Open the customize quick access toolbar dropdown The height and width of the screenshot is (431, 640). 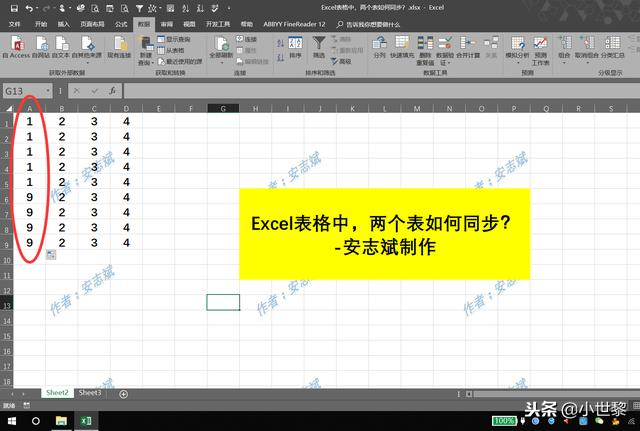[229, 8]
